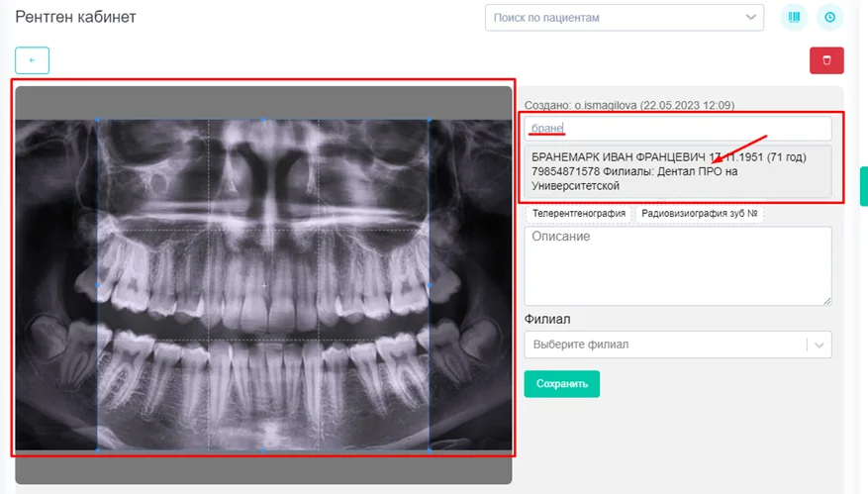
Task: Go back using the left arrow button
Action: 33,60
